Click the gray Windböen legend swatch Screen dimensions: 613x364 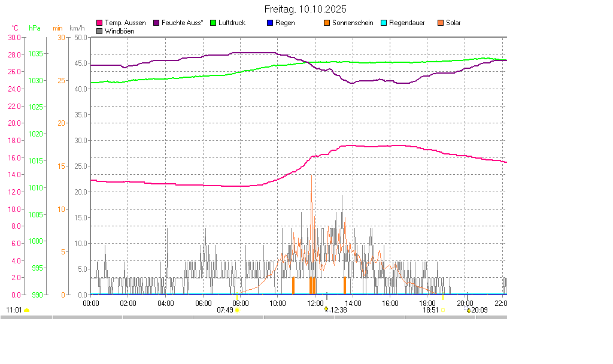point(99,31)
